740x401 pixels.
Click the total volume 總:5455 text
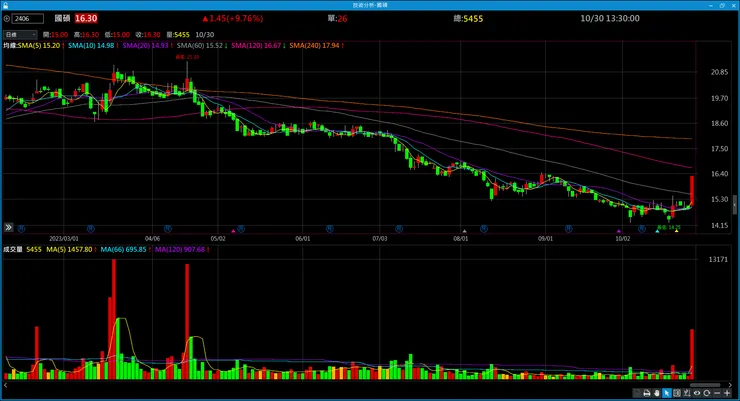pos(468,19)
